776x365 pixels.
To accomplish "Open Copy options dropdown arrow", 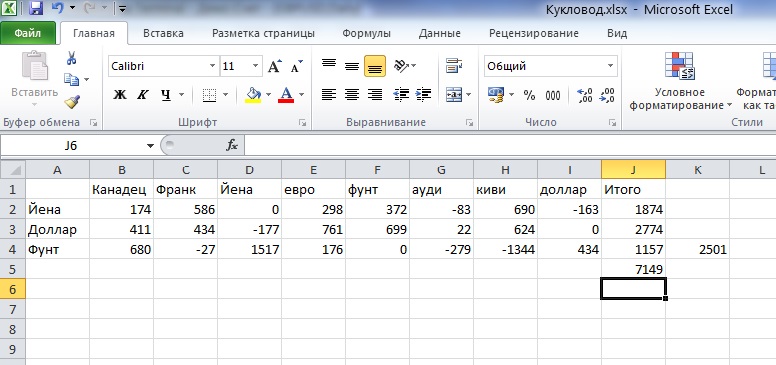I will click(x=87, y=79).
